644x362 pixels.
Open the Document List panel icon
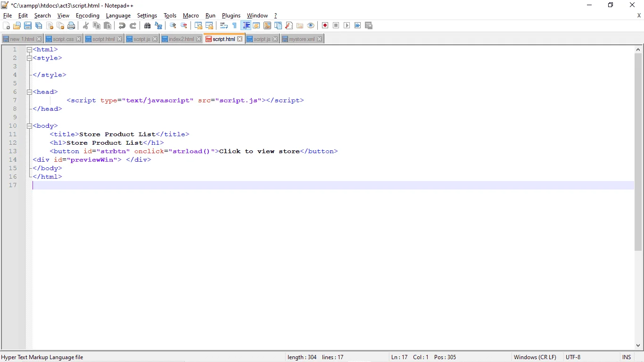click(x=278, y=25)
